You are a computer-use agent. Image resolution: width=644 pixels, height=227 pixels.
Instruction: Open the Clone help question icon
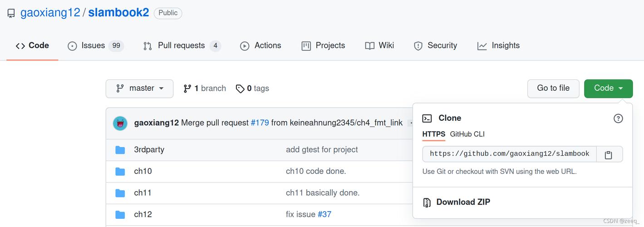pyautogui.click(x=618, y=118)
